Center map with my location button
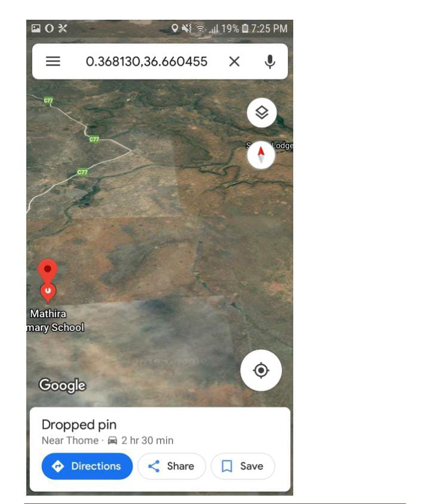The image size is (430, 504). click(261, 370)
